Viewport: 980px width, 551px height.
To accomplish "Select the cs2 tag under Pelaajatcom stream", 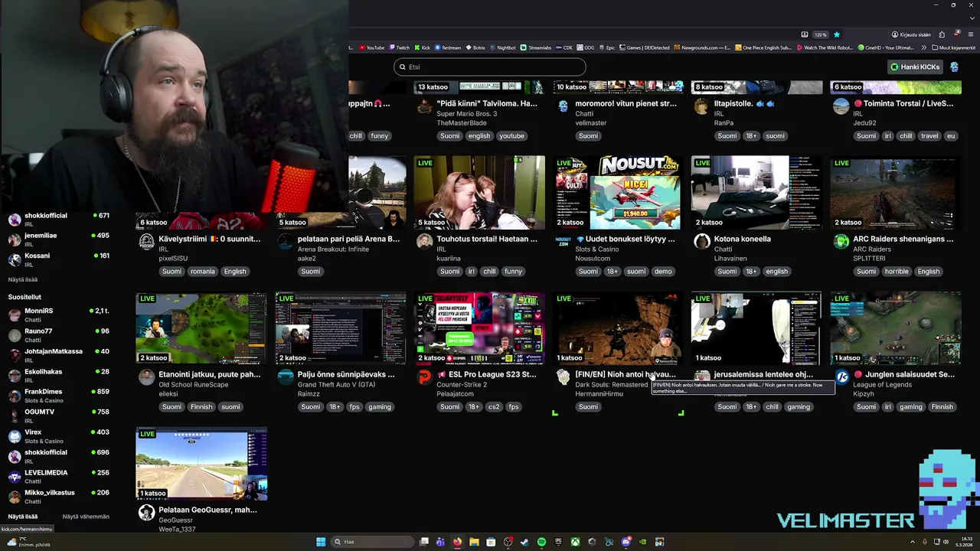I will pyautogui.click(x=494, y=407).
